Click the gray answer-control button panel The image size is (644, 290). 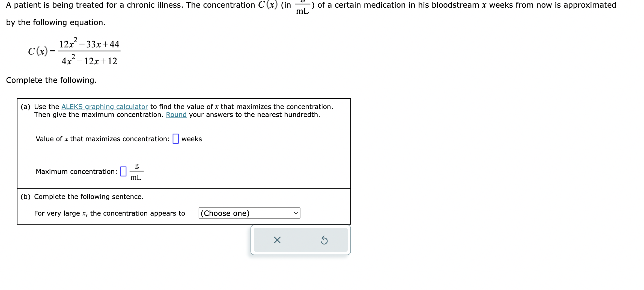coord(300,240)
